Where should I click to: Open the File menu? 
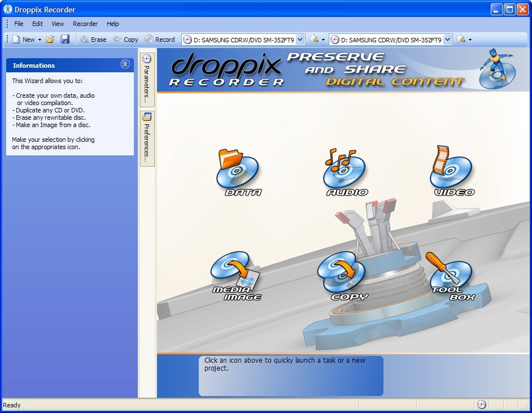coord(19,24)
